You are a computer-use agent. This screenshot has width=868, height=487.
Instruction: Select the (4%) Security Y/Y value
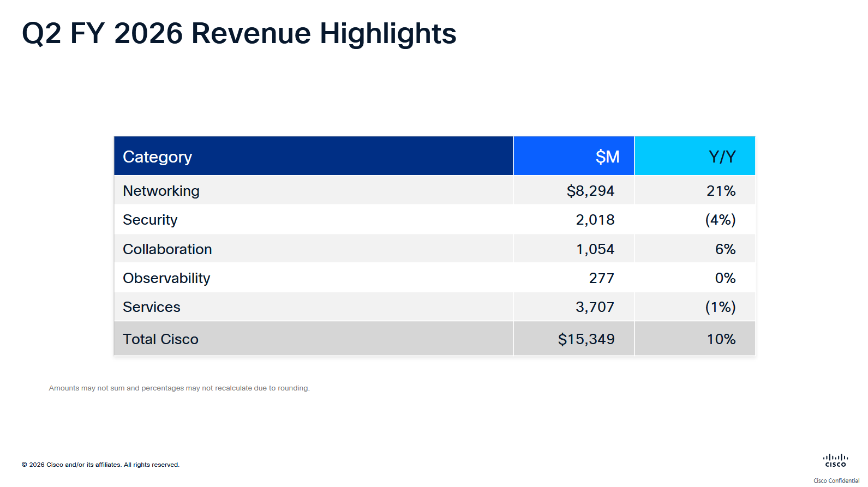point(720,220)
